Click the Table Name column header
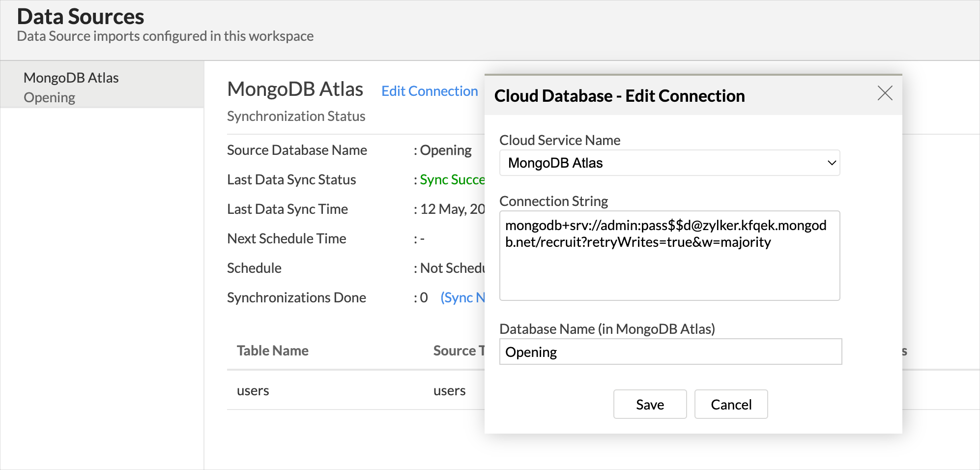The image size is (980, 470). [x=273, y=351]
